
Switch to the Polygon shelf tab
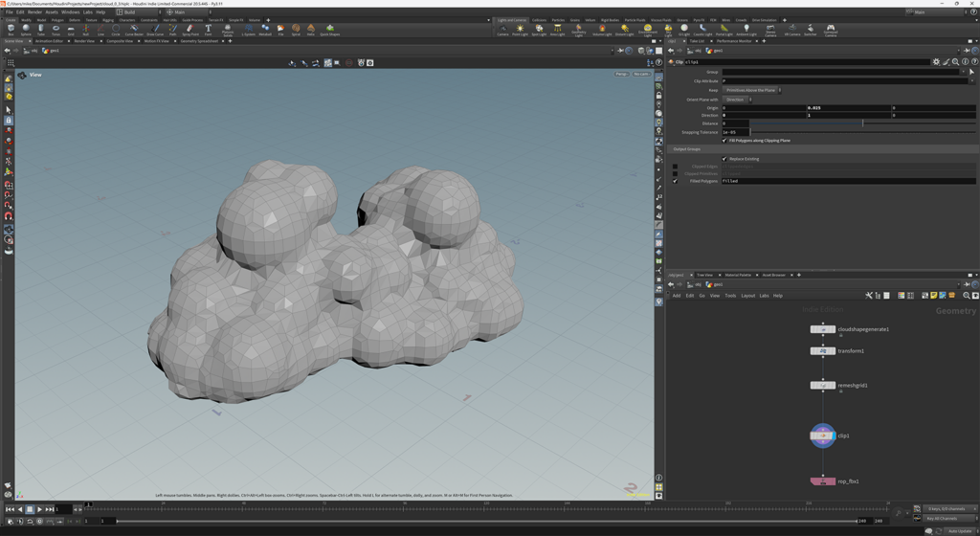[57, 20]
